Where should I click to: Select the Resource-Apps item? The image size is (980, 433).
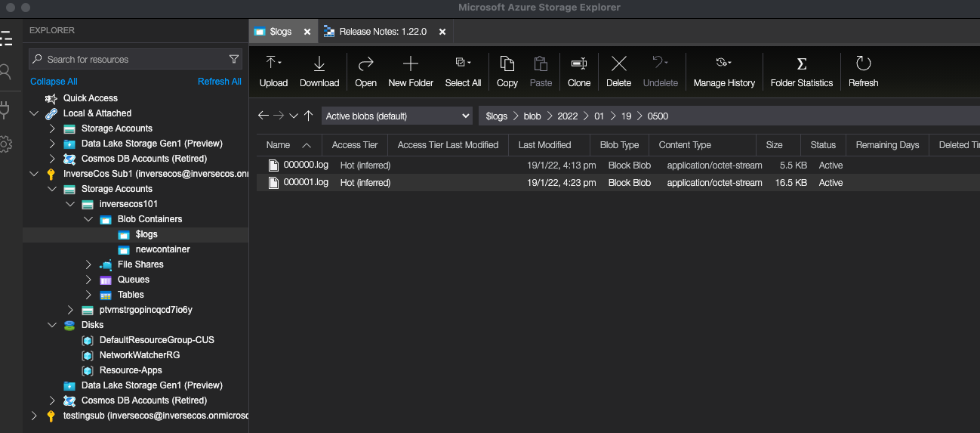tap(131, 370)
